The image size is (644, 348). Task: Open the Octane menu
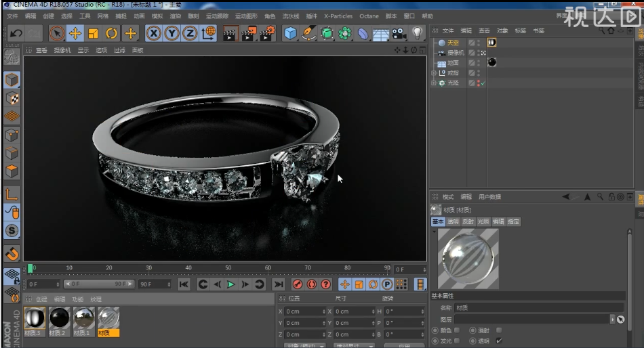point(369,16)
